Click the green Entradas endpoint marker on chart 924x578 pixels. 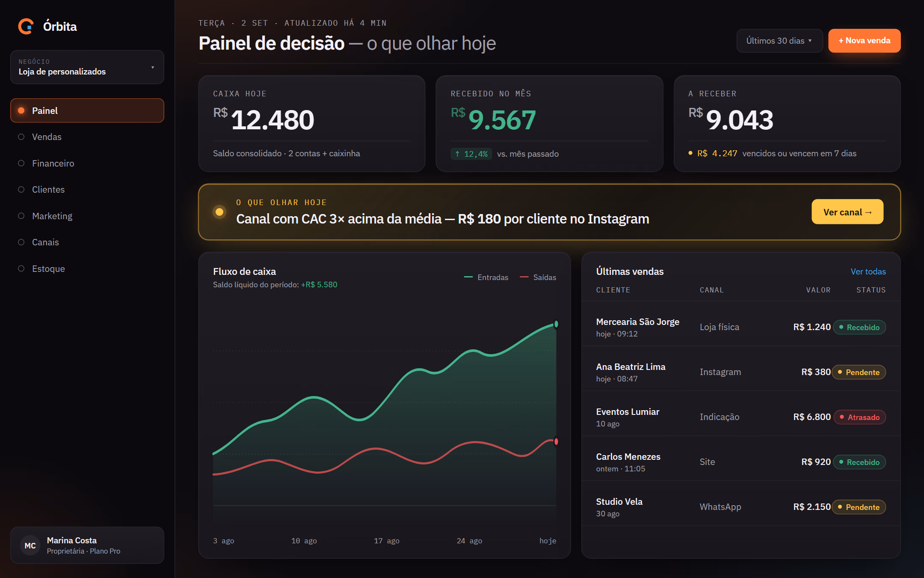coord(556,324)
